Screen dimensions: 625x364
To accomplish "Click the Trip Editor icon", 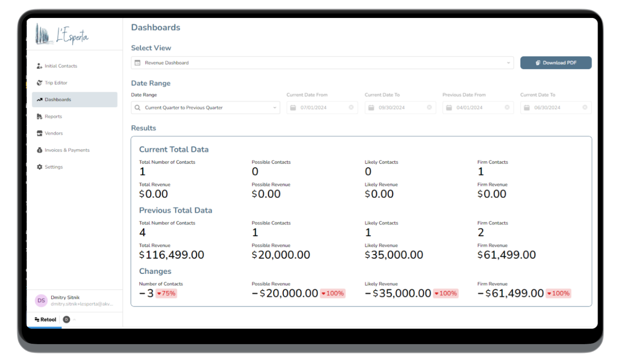I will click(x=39, y=83).
